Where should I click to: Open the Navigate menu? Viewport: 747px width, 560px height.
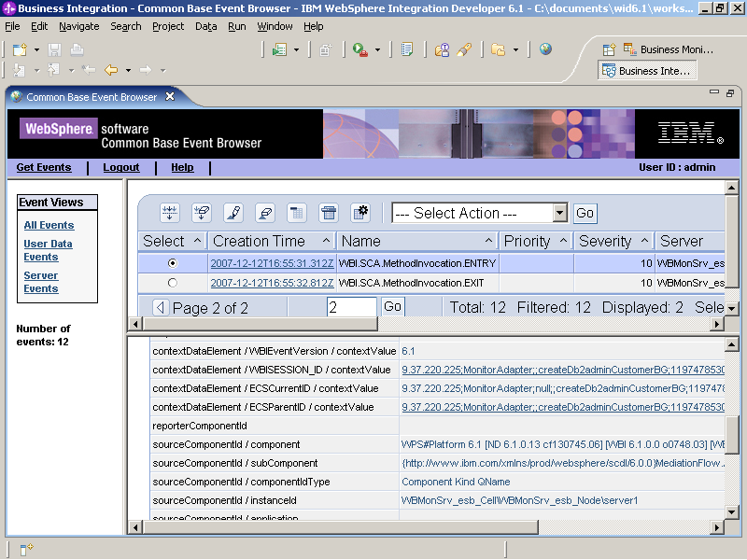(79, 27)
